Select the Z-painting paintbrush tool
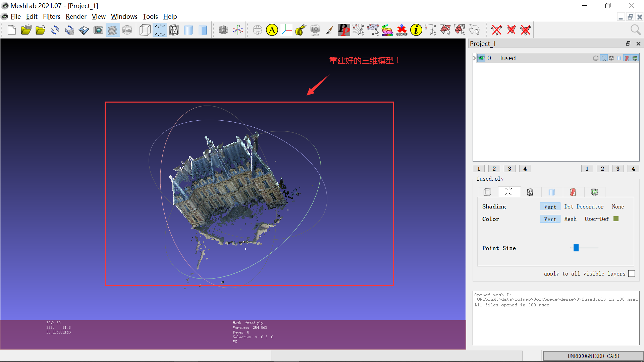 (x=329, y=30)
